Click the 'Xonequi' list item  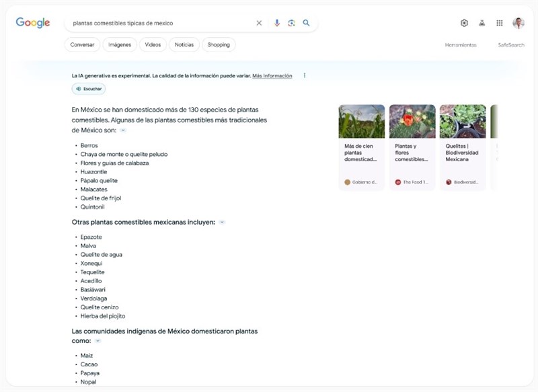point(91,264)
